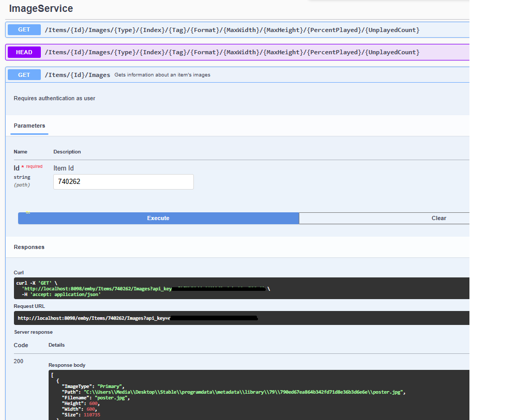Screen dimensions: 517x420
Task: Click the GET badge of the first endpoint
Action: (24, 30)
